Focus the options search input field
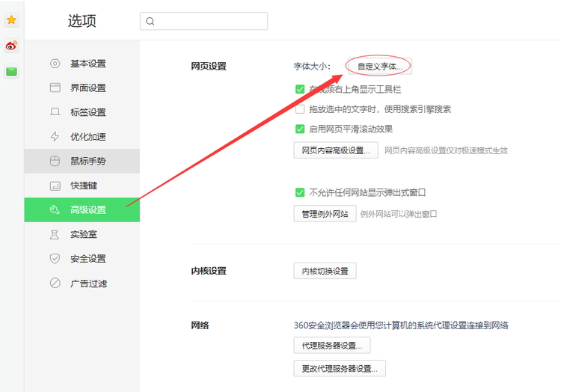Viewport: 561px width, 392px height. pyautogui.click(x=209, y=22)
